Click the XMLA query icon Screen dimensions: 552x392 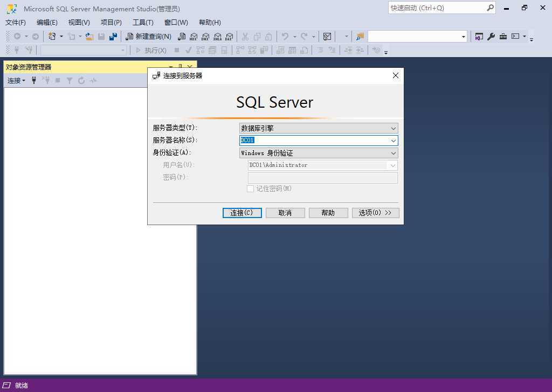pos(218,36)
